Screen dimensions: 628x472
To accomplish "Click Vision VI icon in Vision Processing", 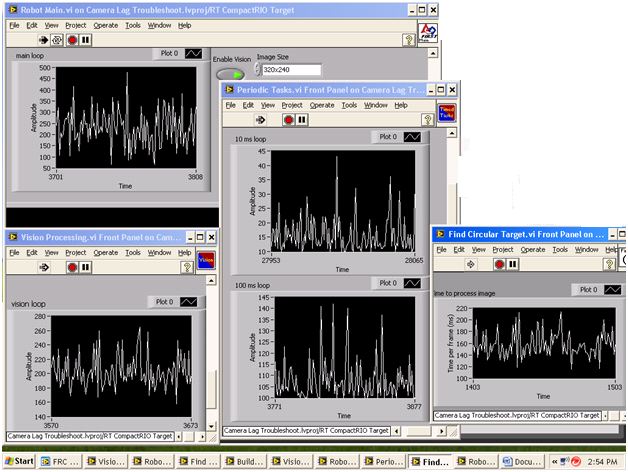I will pos(206,260).
